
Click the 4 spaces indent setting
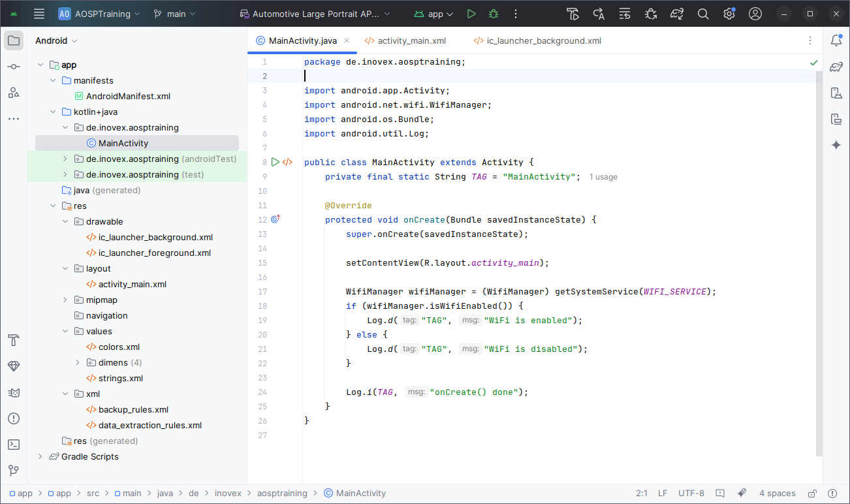click(x=777, y=494)
